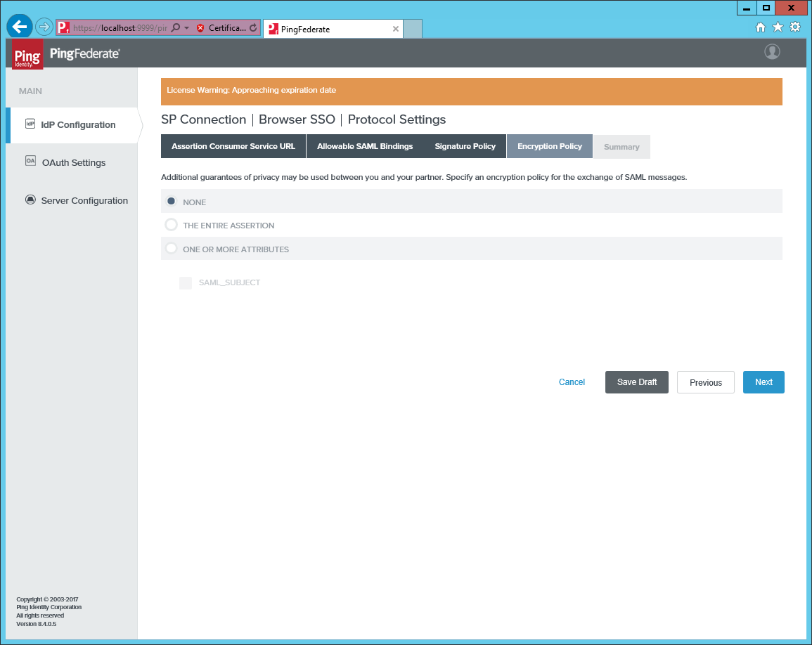The image size is (812, 645).
Task: Click the address bar site favicon
Action: pyautogui.click(x=63, y=27)
